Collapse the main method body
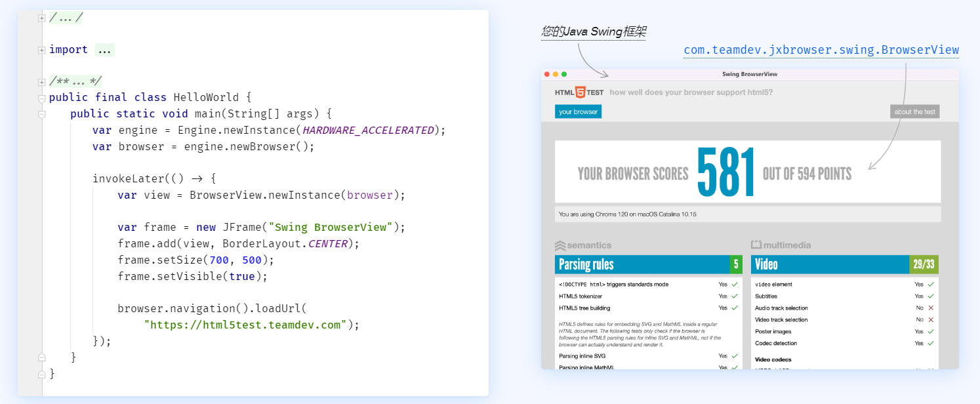This screenshot has height=404, width=980. tap(42, 114)
